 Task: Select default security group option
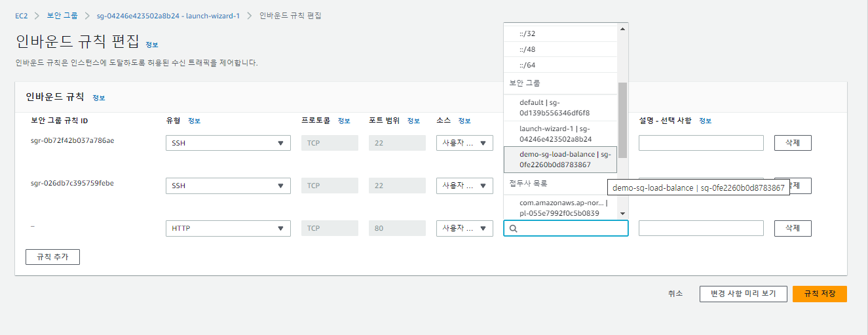[x=561, y=108]
